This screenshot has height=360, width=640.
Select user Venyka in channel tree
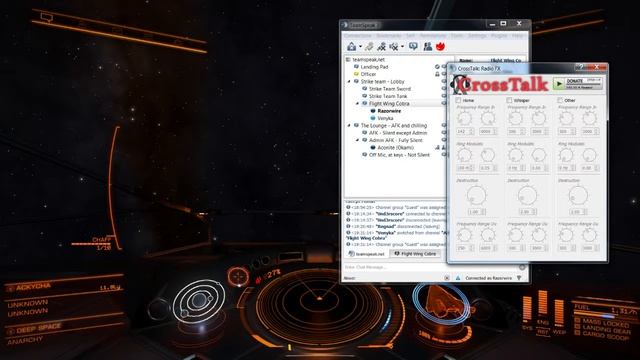click(385, 118)
